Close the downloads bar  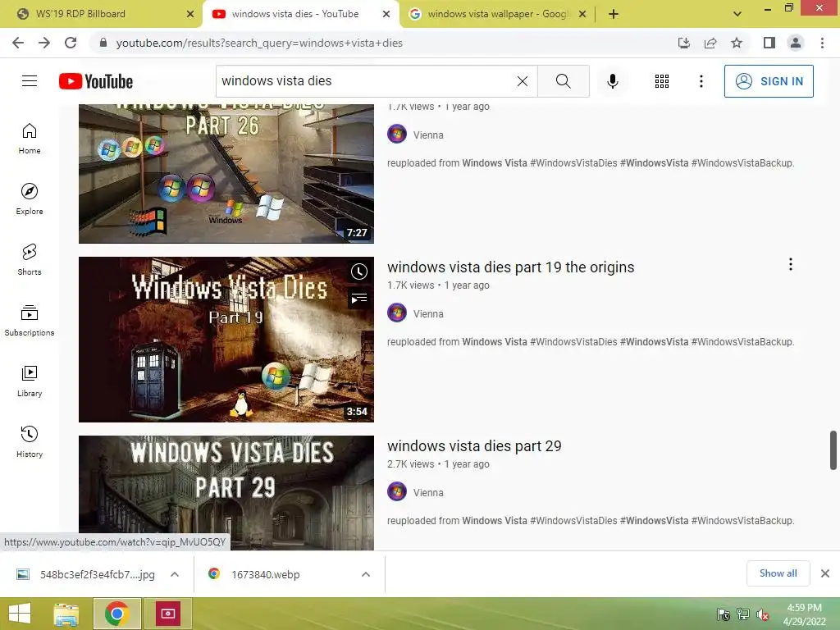825,573
